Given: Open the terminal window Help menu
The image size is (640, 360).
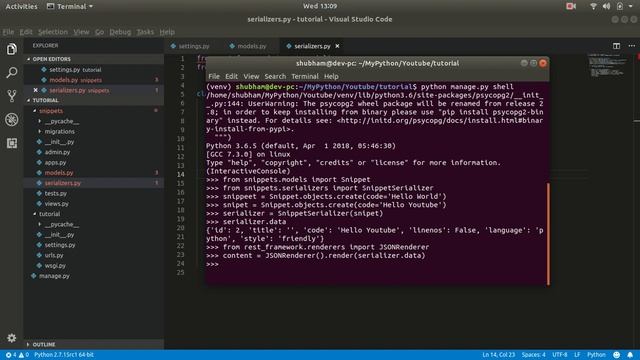Looking at the screenshot, I should [331, 76].
